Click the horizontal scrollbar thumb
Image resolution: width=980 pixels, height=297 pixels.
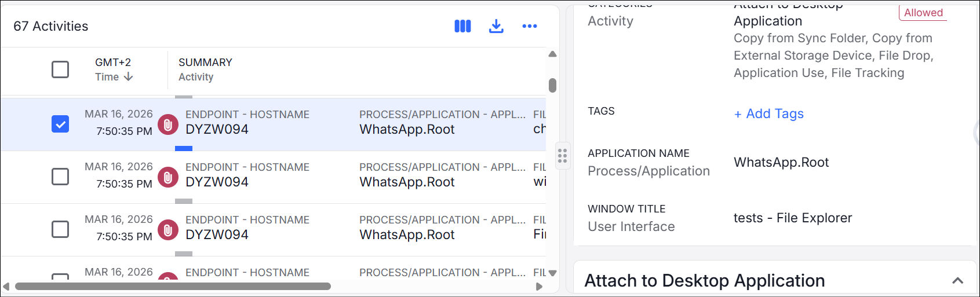(173, 287)
